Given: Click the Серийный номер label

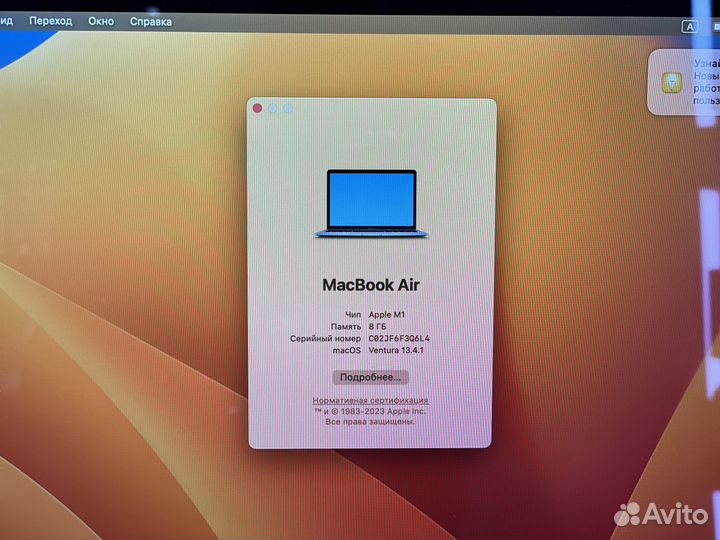Looking at the screenshot, I should tap(325, 338).
